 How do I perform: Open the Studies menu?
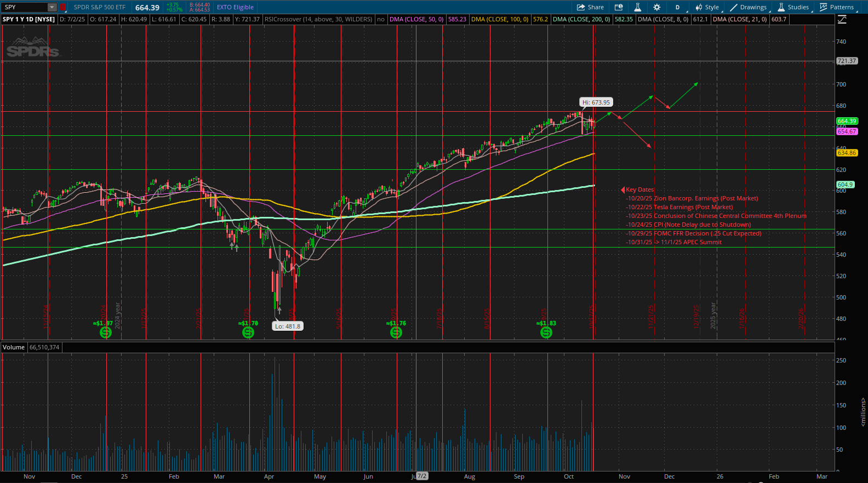[x=793, y=7]
